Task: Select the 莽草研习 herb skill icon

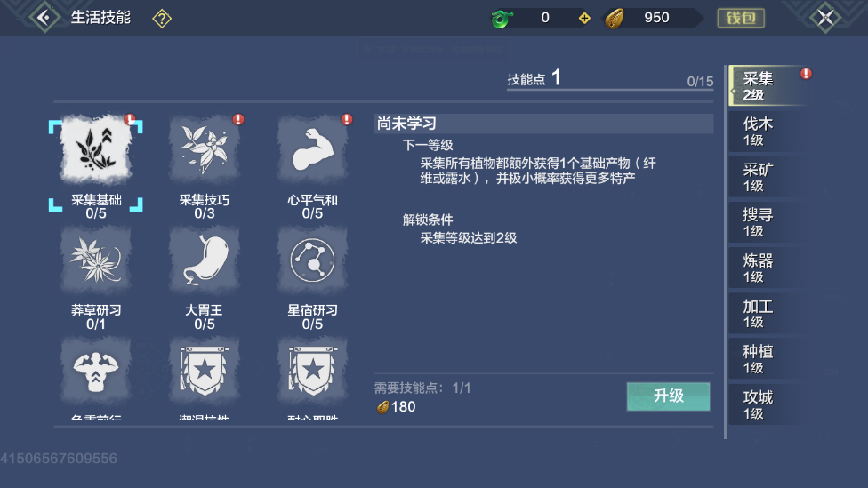Action: (x=96, y=260)
